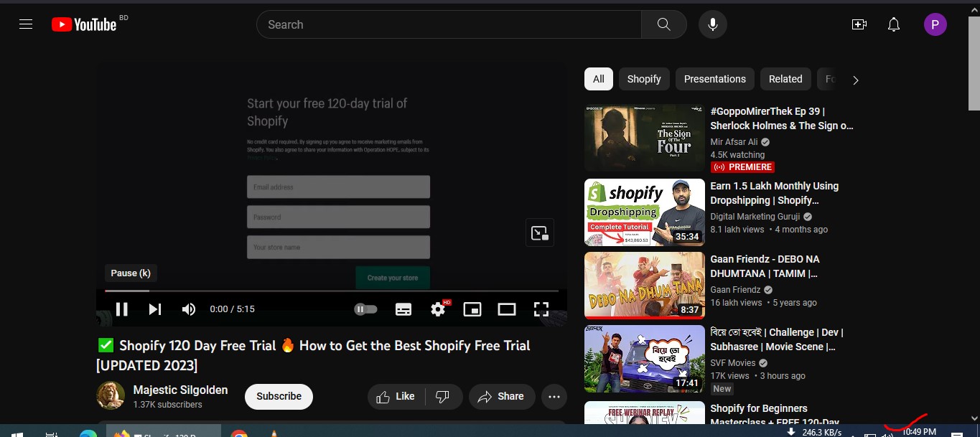
Task: Select the All filter chip
Action: click(x=599, y=79)
